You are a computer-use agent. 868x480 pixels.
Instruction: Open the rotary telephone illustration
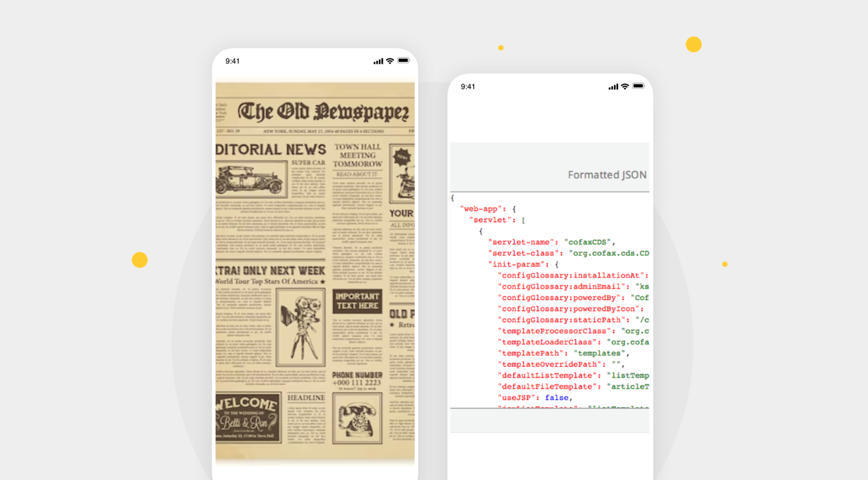(x=357, y=419)
